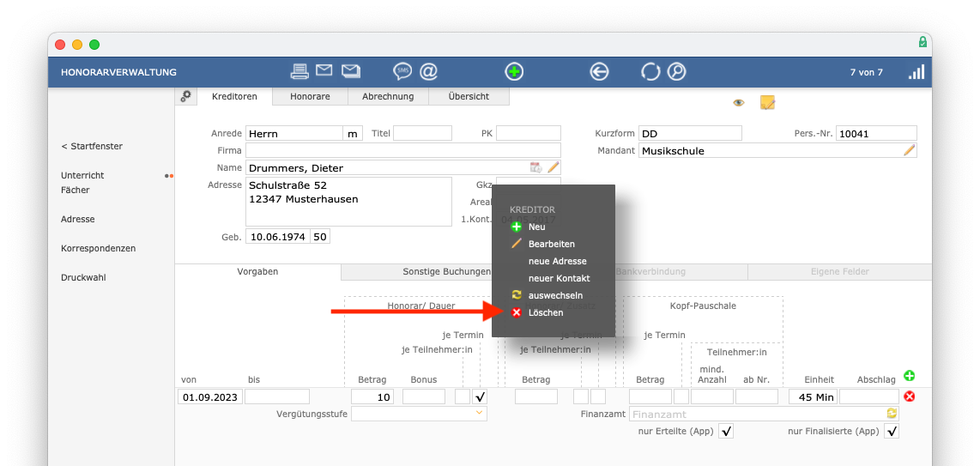Open the Vergütungsstufe dropdown

(420, 414)
